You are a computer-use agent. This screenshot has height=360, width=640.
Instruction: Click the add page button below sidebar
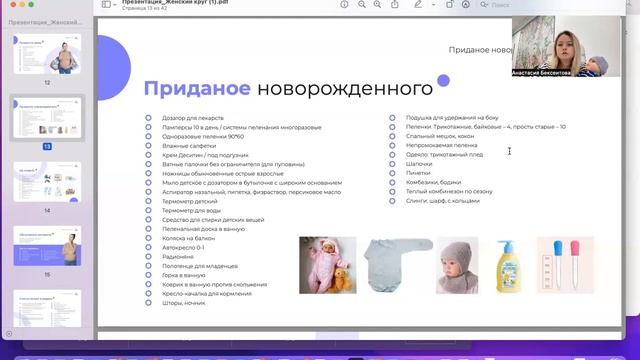click(9, 334)
